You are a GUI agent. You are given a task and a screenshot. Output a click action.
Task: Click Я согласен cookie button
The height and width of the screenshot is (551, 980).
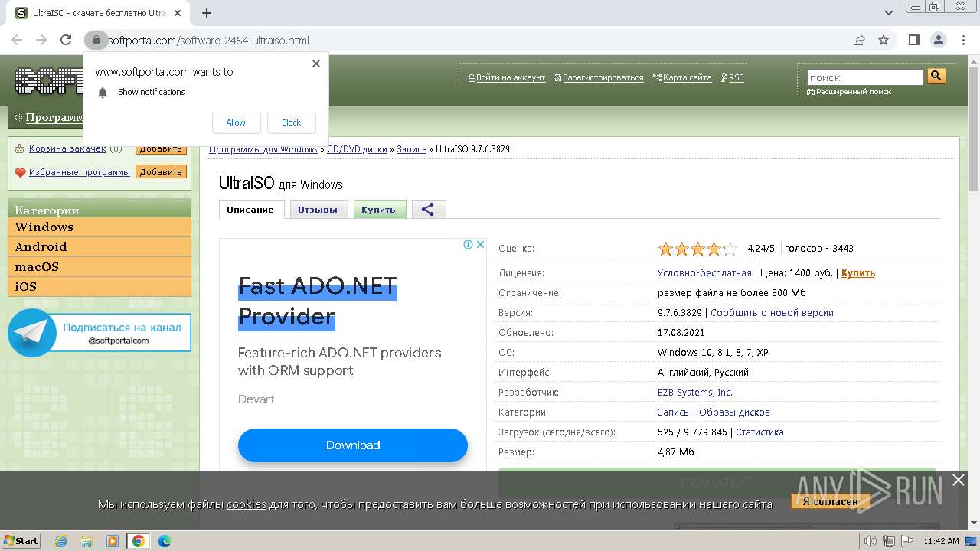[831, 502]
